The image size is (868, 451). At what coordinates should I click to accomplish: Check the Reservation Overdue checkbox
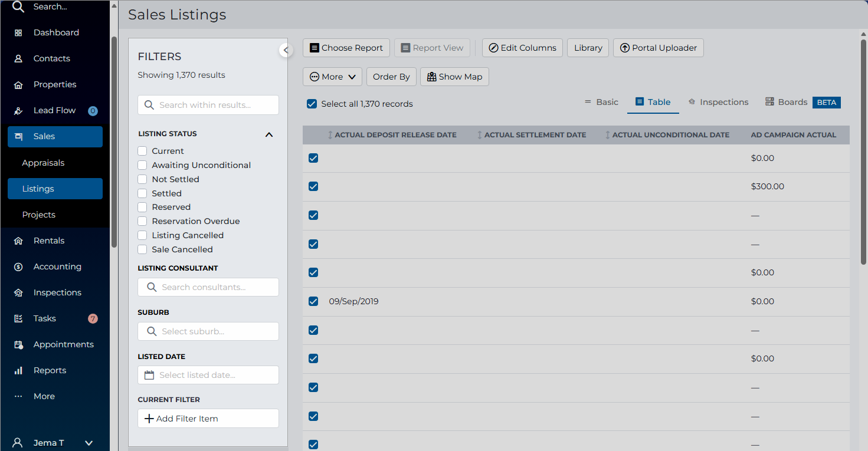pos(142,222)
